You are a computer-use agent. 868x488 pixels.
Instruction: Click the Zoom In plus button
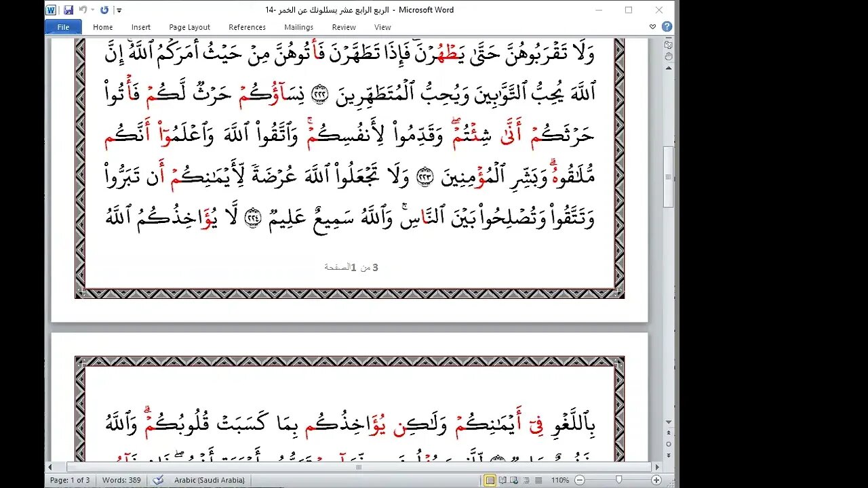click(656, 481)
